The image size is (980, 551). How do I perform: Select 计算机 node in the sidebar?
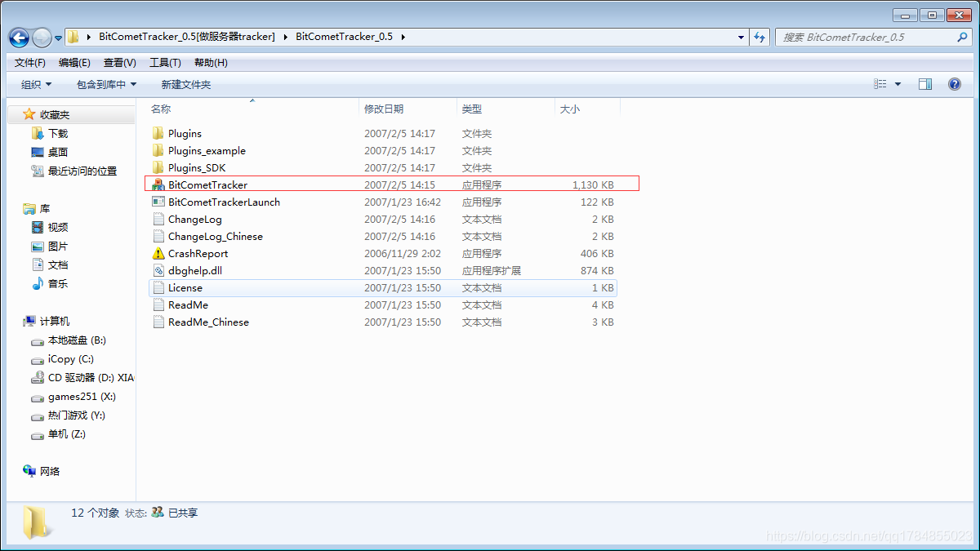55,321
